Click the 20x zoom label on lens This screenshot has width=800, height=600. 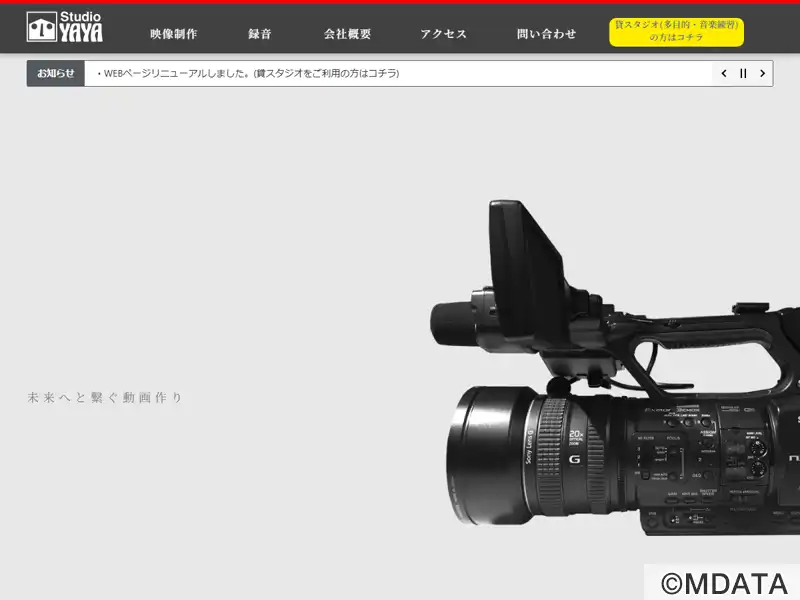pyautogui.click(x=576, y=437)
